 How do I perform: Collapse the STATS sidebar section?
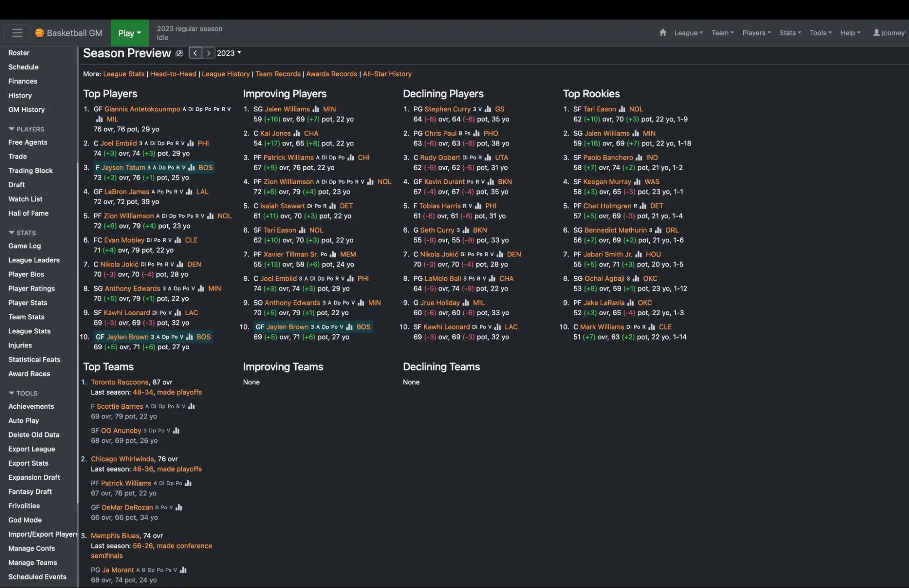tap(22, 233)
